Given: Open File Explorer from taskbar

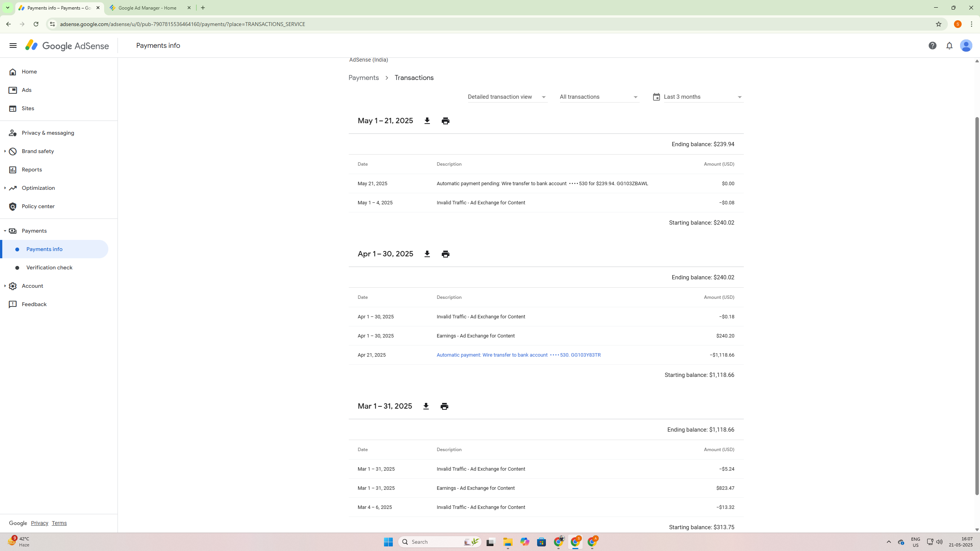Looking at the screenshot, I should [x=508, y=542].
